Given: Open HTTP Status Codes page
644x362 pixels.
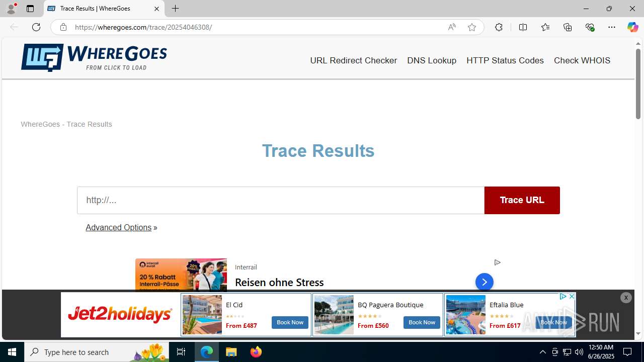Looking at the screenshot, I should coord(505,60).
